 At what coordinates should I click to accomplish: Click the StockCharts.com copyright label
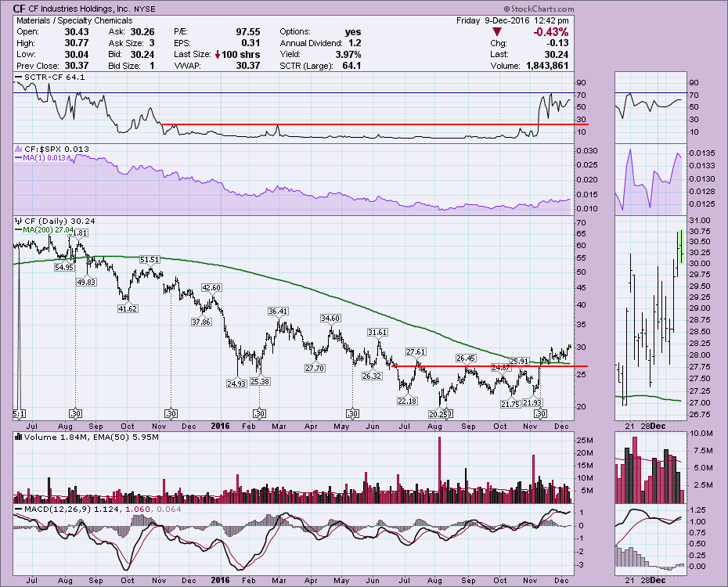539,9
